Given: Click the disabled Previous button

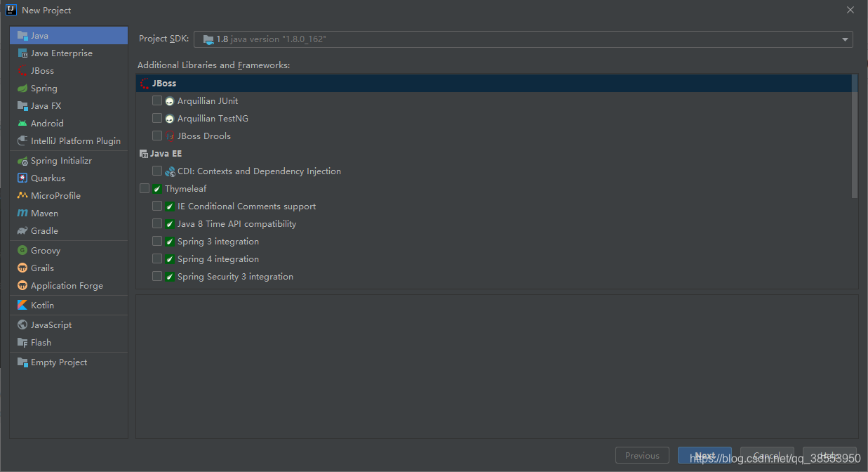Looking at the screenshot, I should pos(642,456).
